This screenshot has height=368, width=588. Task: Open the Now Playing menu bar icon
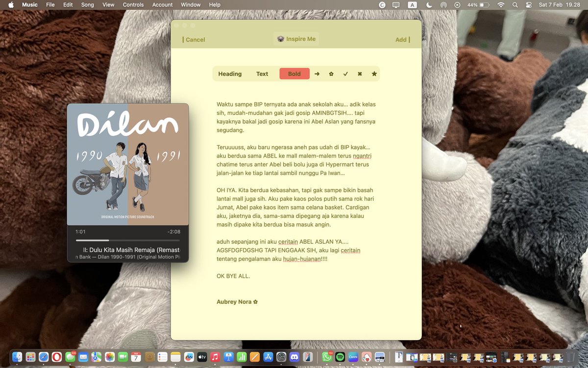coord(457,5)
